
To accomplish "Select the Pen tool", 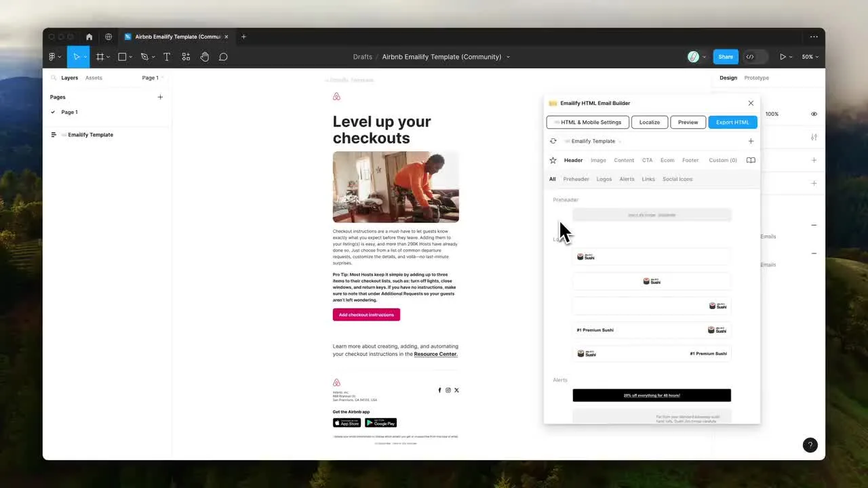I will tap(144, 56).
